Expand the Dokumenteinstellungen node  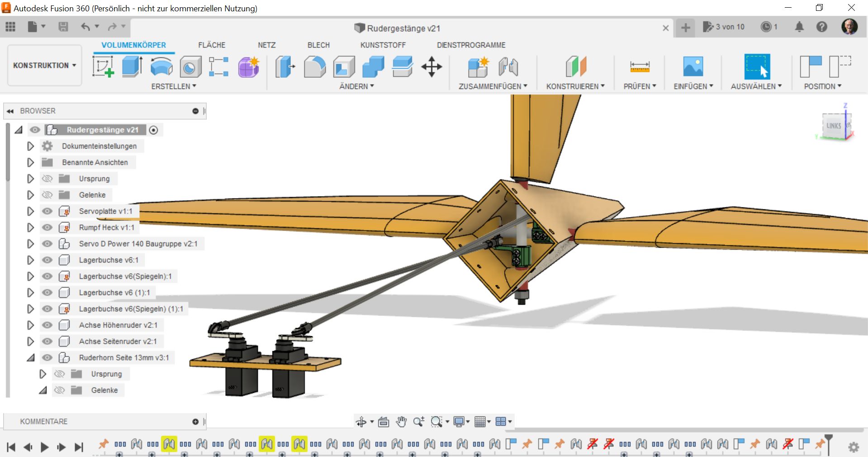tap(30, 146)
